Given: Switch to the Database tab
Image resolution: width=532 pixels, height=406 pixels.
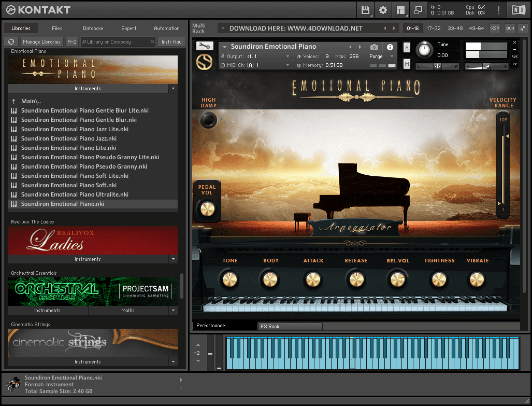Looking at the screenshot, I should [x=93, y=29].
